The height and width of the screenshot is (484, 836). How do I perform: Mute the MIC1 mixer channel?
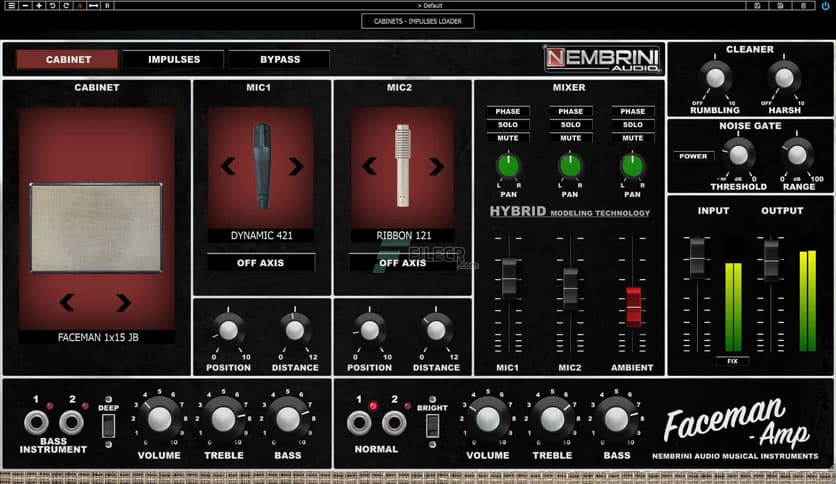pyautogui.click(x=508, y=138)
